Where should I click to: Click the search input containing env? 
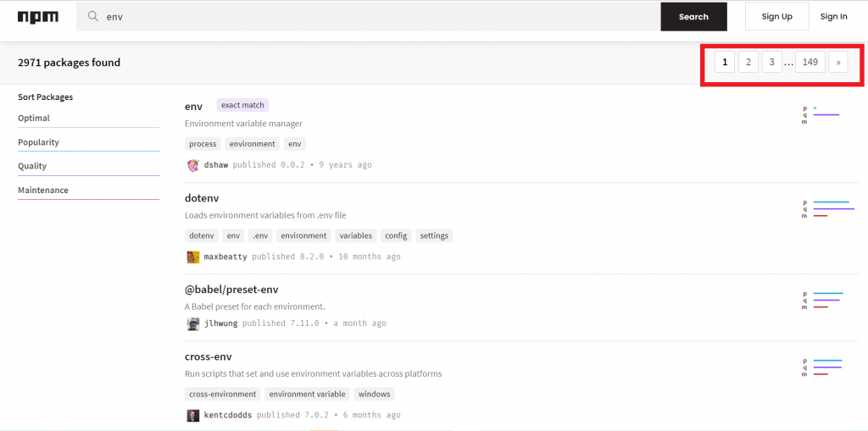pos(368,17)
